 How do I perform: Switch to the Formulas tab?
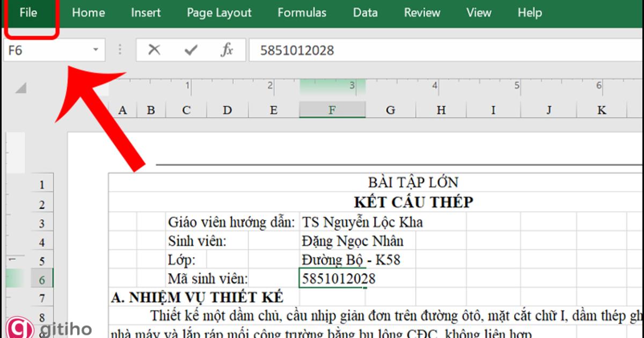[x=302, y=12]
